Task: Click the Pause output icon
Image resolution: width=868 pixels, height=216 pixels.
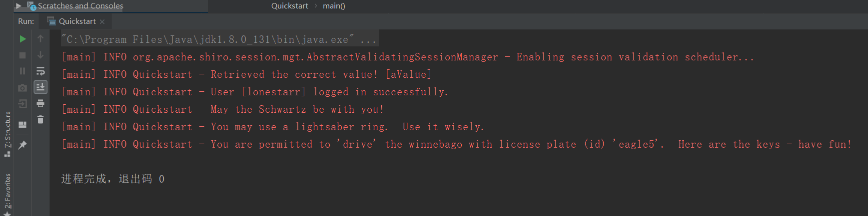Action: [x=22, y=71]
